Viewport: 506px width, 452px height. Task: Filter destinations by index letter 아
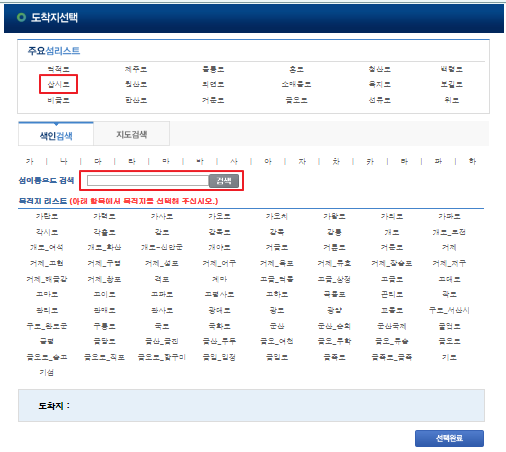point(268,161)
